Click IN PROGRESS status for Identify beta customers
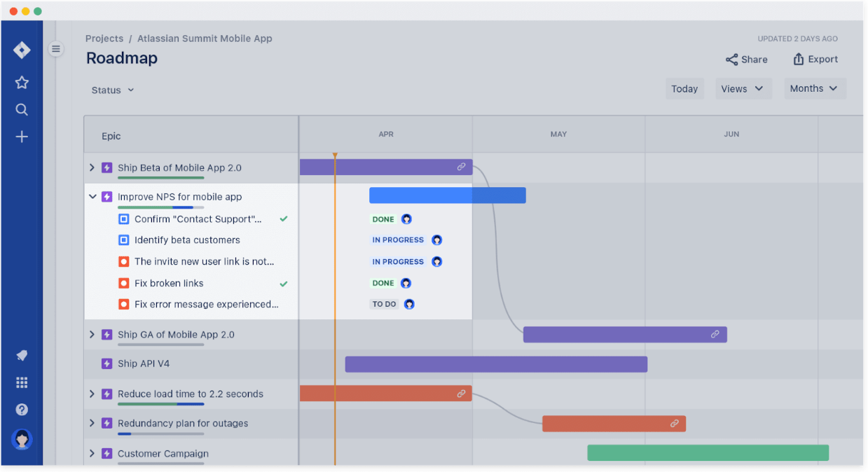Image resolution: width=868 pixels, height=472 pixels. [398, 240]
